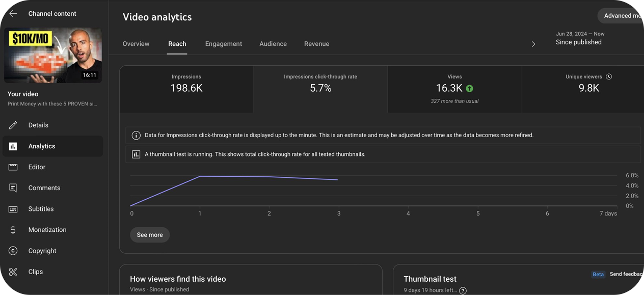Click the Monetization dollar sign icon
Screen dimensions: 644x295
[x=13, y=230]
